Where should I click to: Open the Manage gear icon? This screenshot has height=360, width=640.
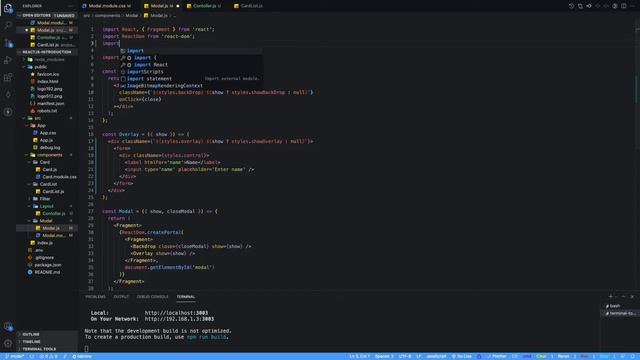[8, 343]
